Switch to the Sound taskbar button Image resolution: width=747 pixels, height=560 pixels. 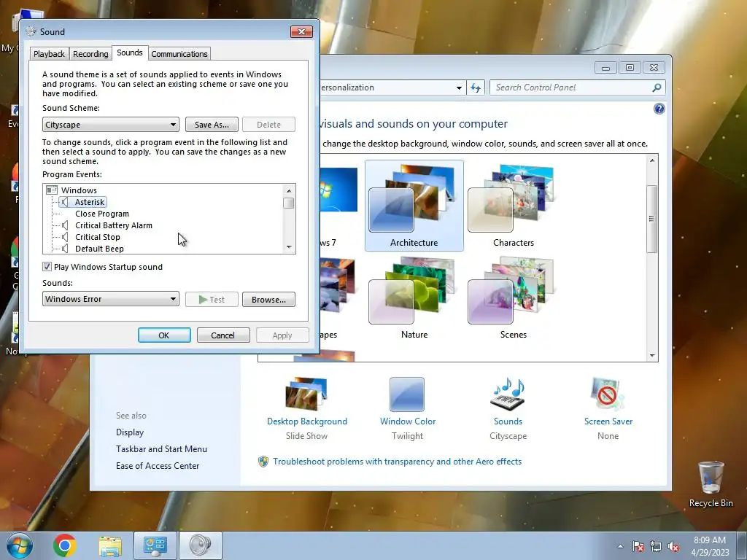coord(200,545)
